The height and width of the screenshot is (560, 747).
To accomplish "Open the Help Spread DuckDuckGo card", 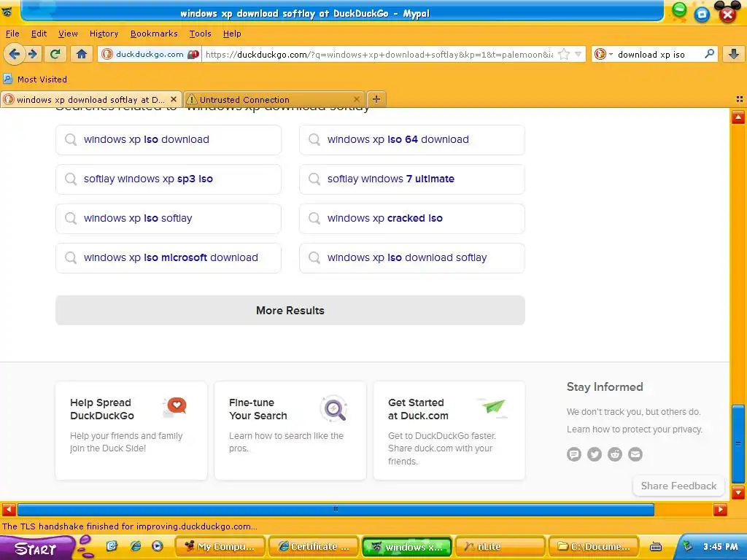I will point(131,430).
